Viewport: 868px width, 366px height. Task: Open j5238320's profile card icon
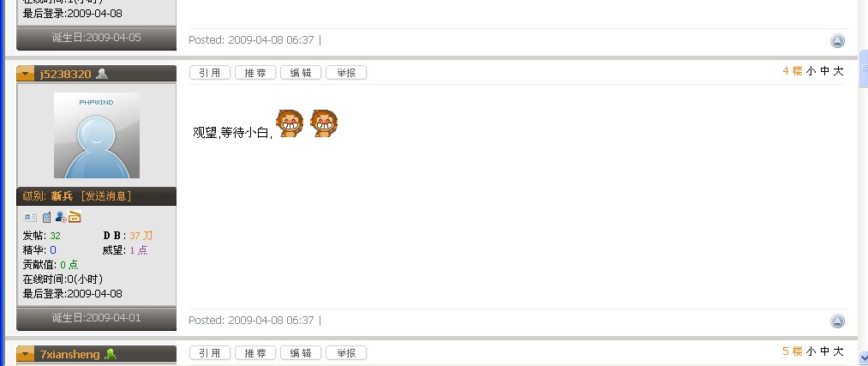coord(31,218)
